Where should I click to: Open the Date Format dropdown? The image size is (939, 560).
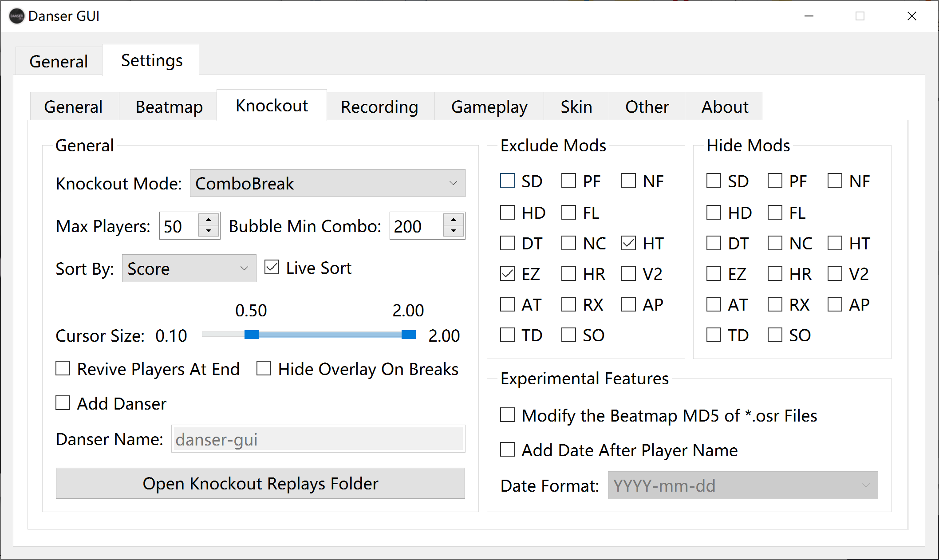742,485
